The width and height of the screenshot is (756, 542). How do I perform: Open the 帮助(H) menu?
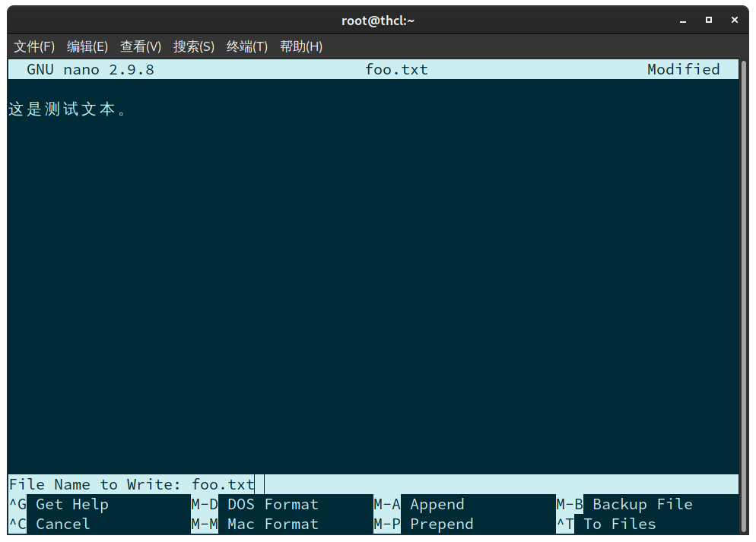tap(301, 46)
